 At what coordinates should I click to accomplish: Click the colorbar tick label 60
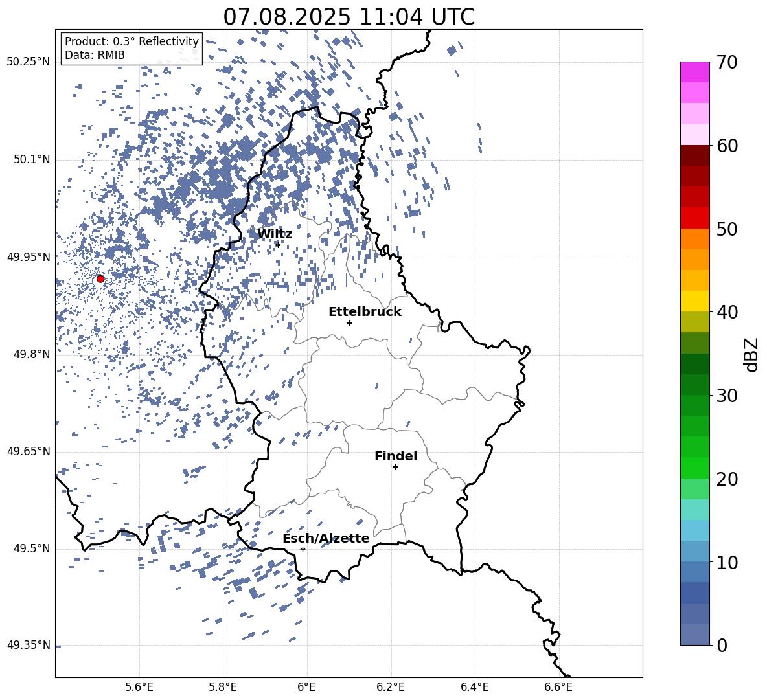pyautogui.click(x=727, y=146)
